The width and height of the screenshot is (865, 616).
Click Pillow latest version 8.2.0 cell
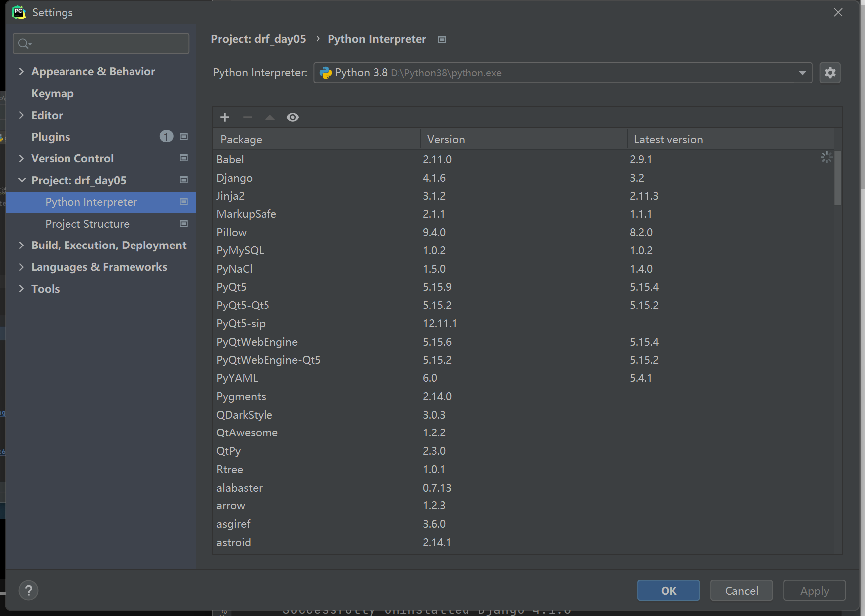click(x=641, y=232)
